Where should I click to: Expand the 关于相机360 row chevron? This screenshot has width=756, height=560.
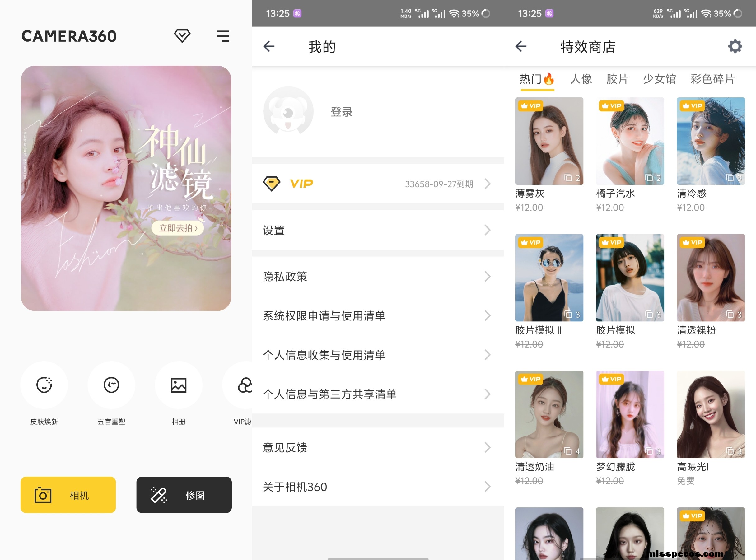point(488,487)
